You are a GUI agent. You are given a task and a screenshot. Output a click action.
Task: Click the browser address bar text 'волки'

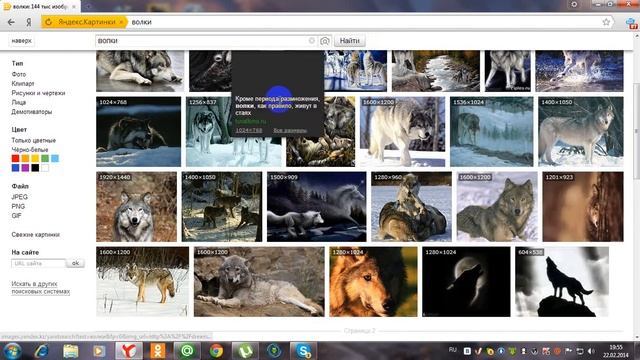(142, 22)
